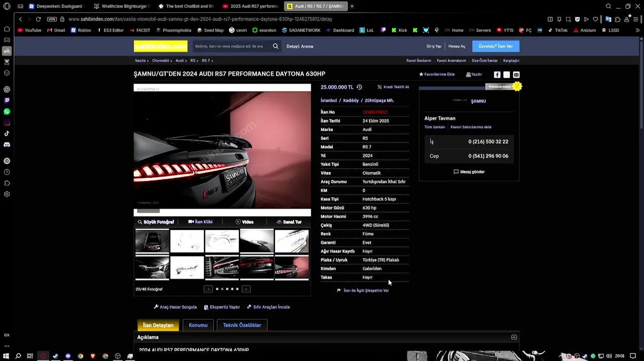This screenshot has width=644, height=361.
Task: Go back using the back arrow
Action: click(20, 19)
